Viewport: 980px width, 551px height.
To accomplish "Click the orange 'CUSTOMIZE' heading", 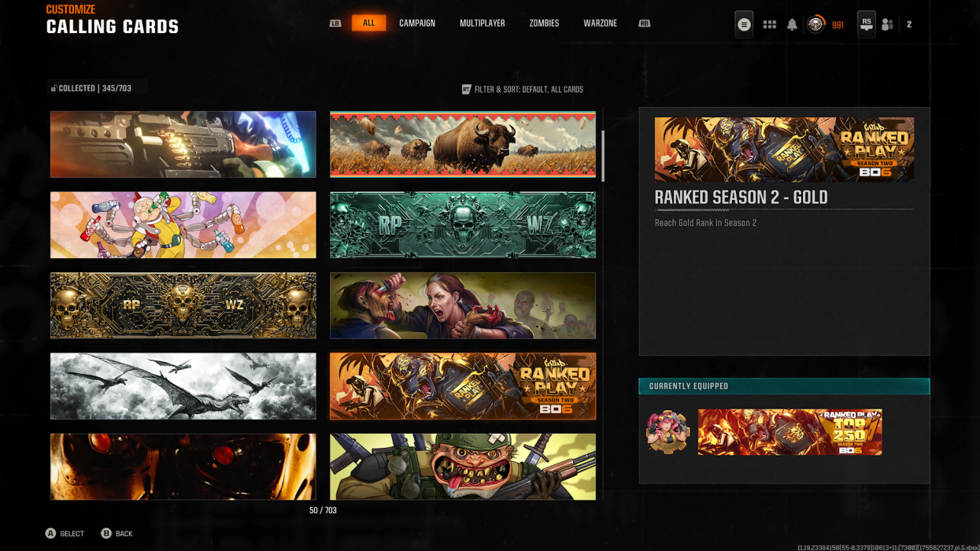I will [71, 9].
